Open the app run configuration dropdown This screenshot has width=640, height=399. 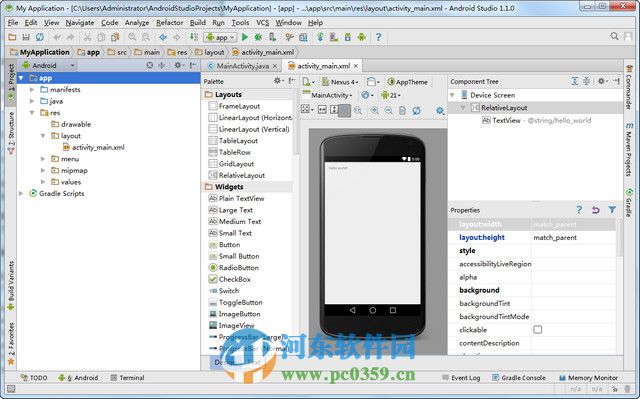[x=220, y=38]
